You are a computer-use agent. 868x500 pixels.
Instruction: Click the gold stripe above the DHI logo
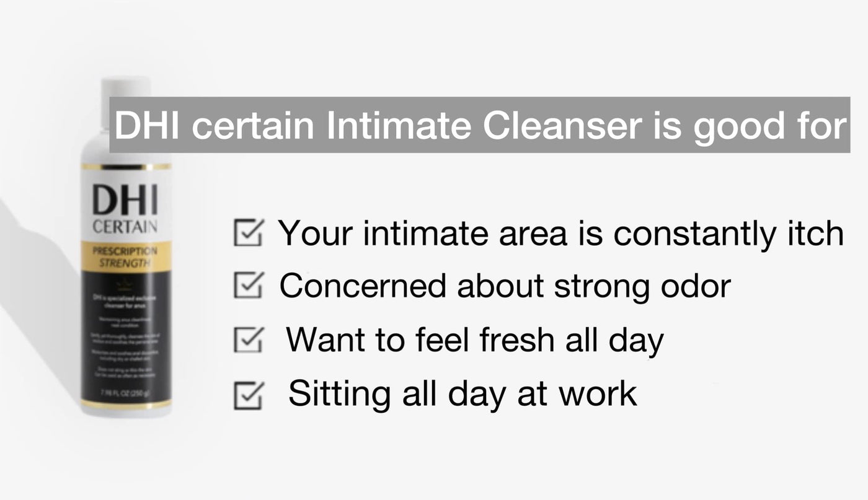click(126, 167)
